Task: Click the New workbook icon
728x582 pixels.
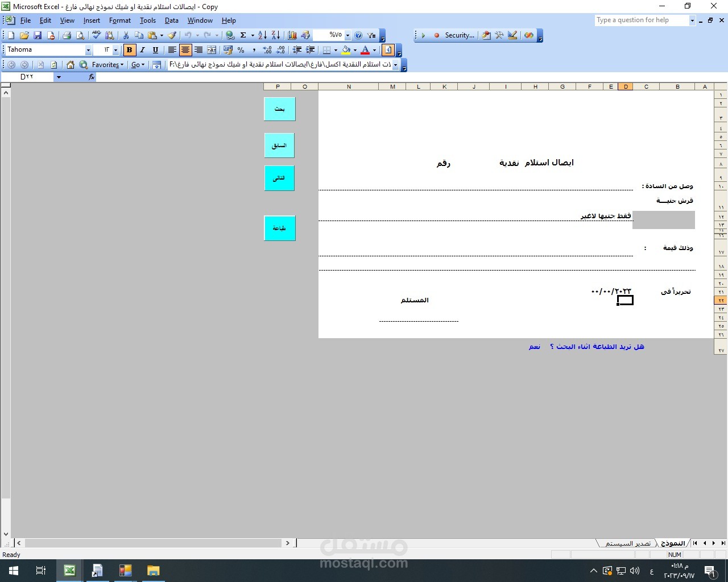Action: coord(11,35)
